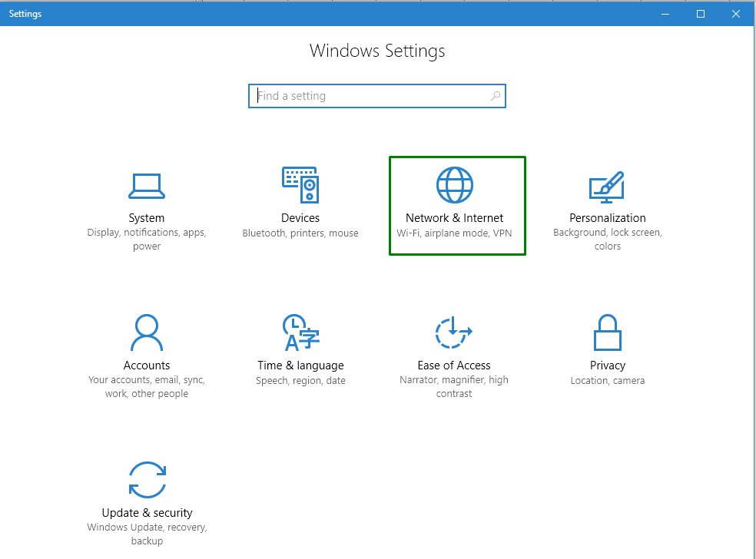
Task: Click 'Bluetooth, printers, mouse' description
Action: click(x=300, y=233)
